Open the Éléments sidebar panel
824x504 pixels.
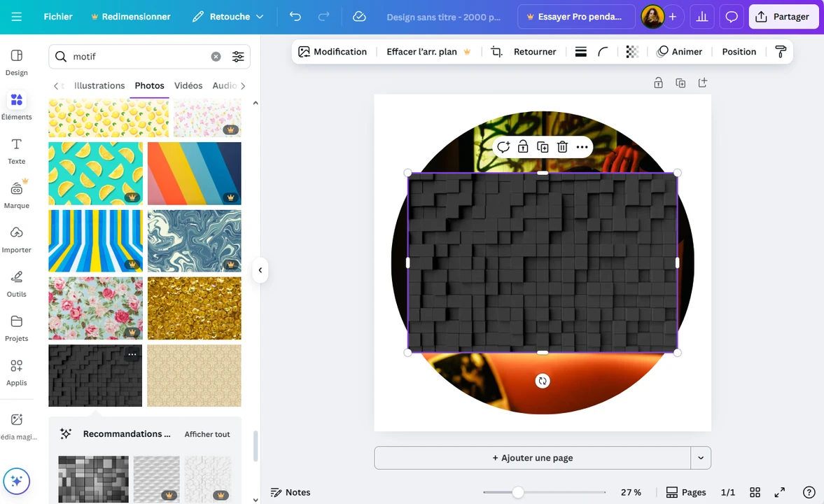[16, 106]
